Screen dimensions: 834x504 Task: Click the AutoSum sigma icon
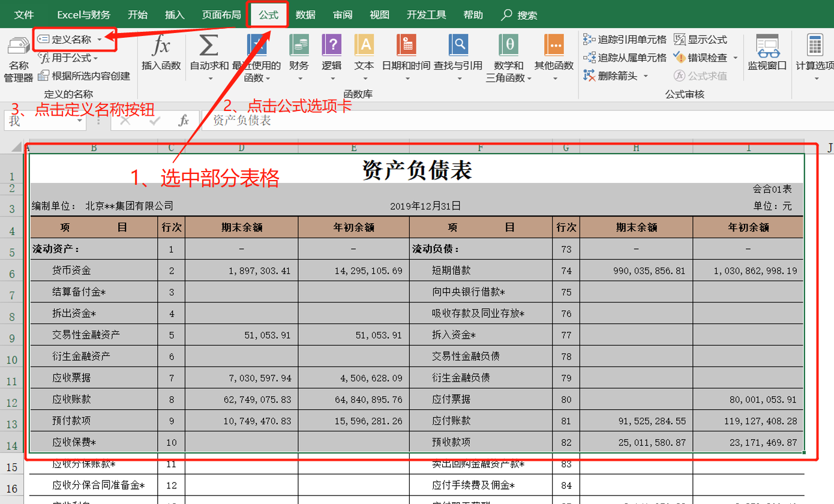(x=208, y=46)
